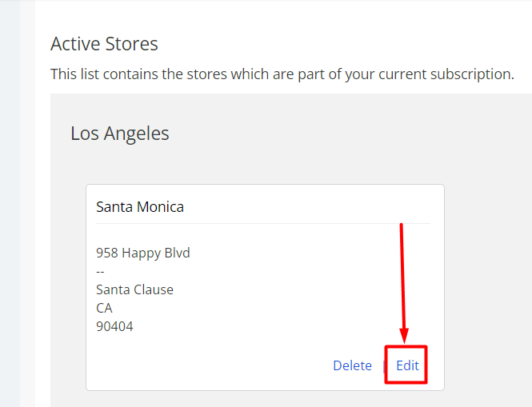The width and height of the screenshot is (532, 407).
Task: Click the red arrowhead above Edit
Action: (x=404, y=334)
